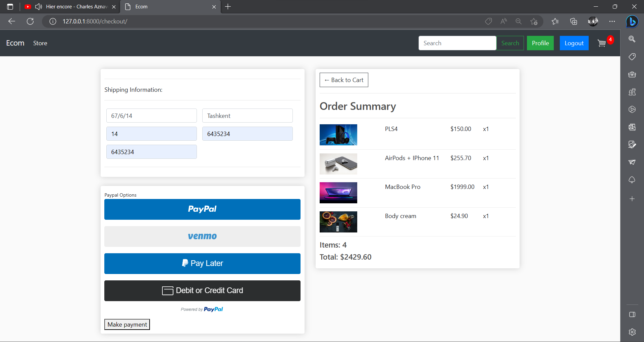Add a new sidebar customization with plus
This screenshot has width=644, height=342.
click(x=633, y=199)
